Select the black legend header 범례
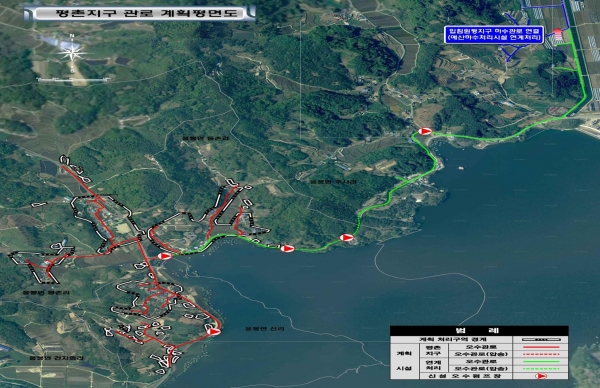Viewport: 600px width, 388px height. (479, 331)
